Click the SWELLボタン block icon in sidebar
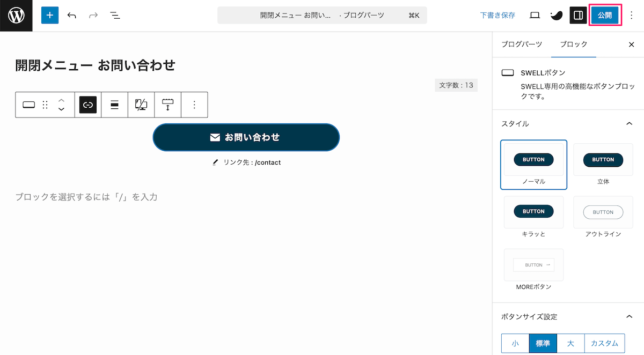Image resolution: width=644 pixels, height=355 pixels. 508,72
